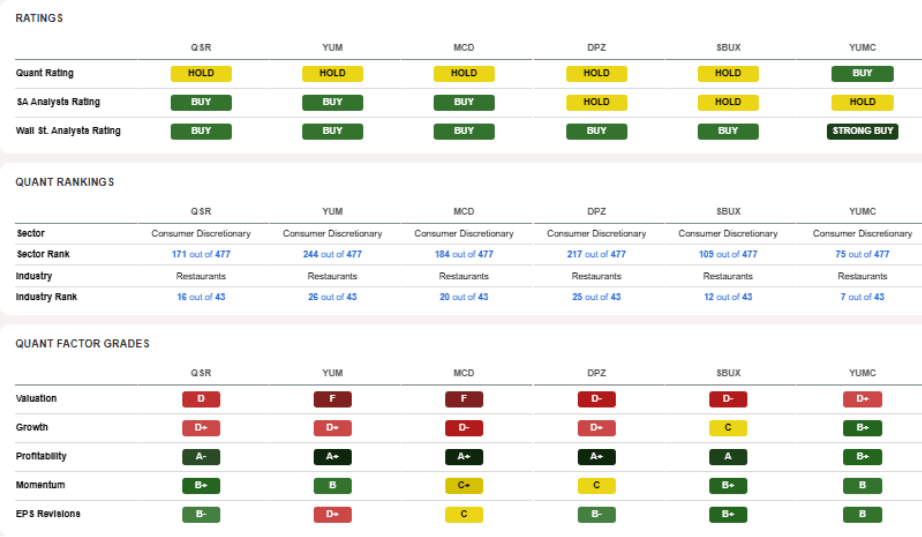
Task: Select YUMC Profitability grade B+
Action: click(x=862, y=457)
